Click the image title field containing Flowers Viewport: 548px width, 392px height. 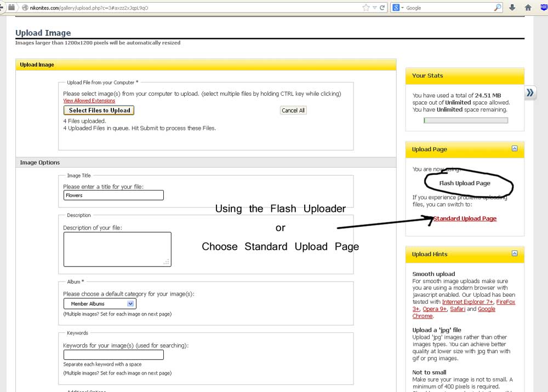point(113,195)
